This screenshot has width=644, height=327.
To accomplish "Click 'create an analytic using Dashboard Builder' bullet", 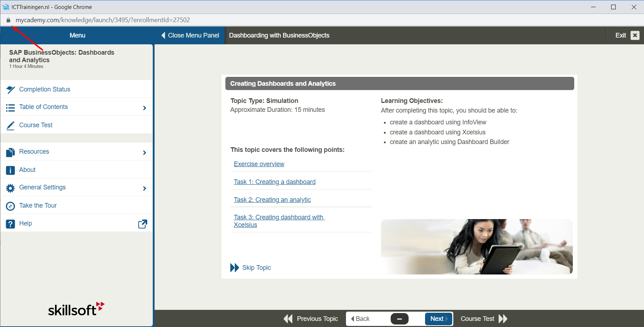I will 449,142.
